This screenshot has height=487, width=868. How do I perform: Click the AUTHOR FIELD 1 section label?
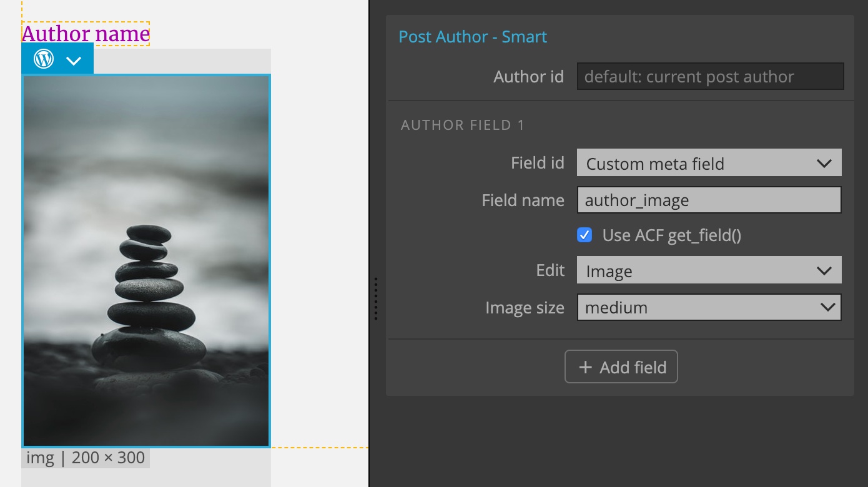pyautogui.click(x=463, y=125)
